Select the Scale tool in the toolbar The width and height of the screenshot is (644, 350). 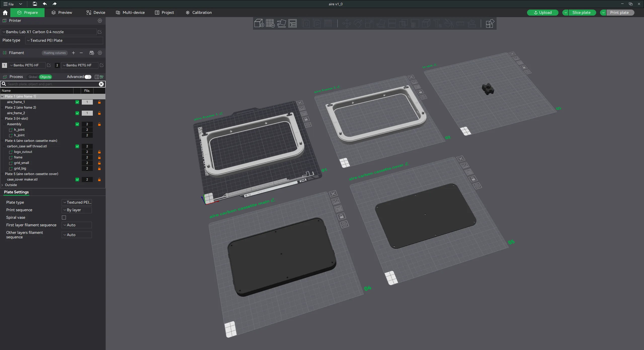[369, 23]
